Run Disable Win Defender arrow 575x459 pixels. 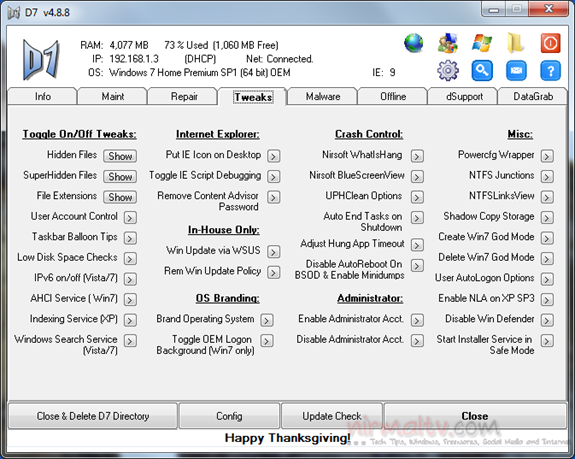[547, 320]
